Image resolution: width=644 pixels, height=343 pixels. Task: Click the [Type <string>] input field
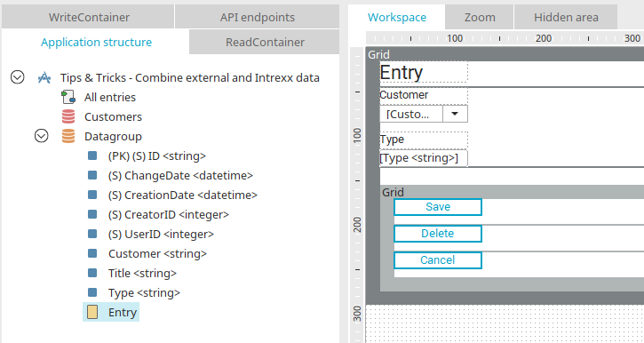tap(424, 158)
